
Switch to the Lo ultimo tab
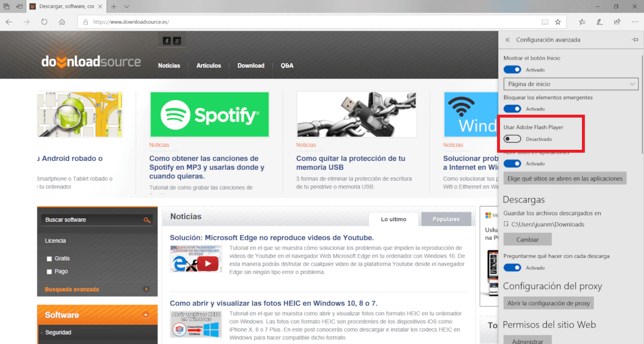click(x=393, y=219)
